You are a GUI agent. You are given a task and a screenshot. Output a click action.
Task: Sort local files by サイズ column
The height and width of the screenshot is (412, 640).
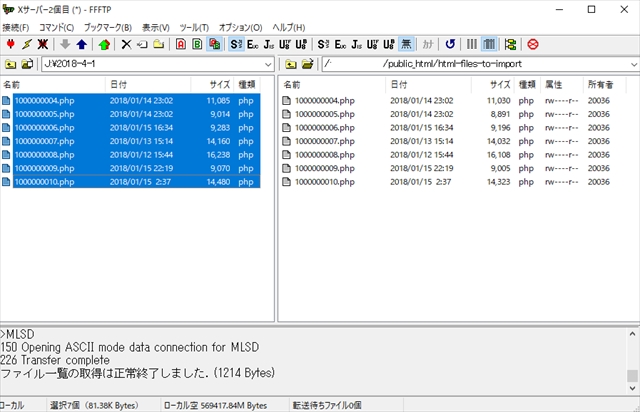(218, 85)
